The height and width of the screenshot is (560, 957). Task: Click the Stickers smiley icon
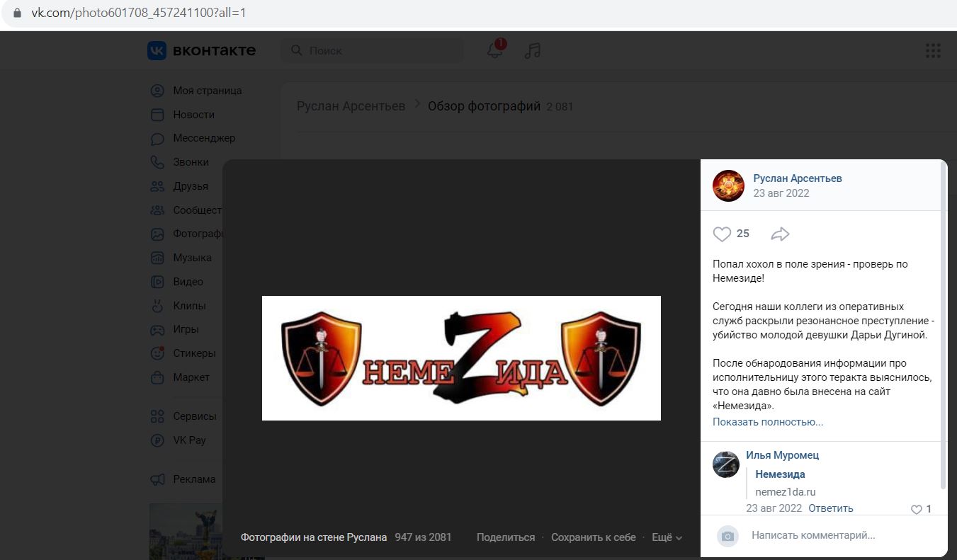click(157, 353)
